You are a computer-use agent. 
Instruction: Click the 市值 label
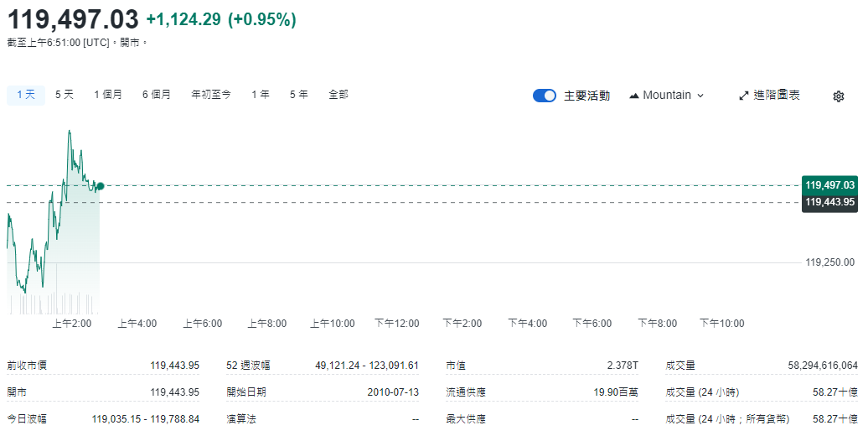pyautogui.click(x=456, y=366)
